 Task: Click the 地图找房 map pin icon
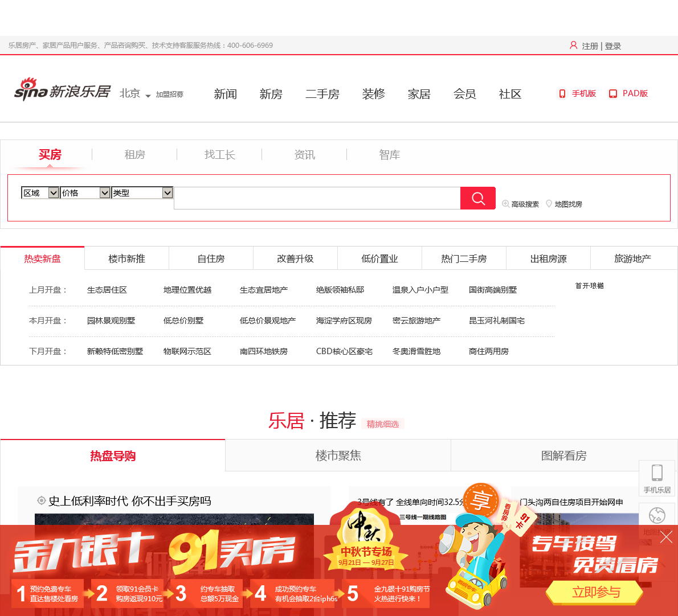[x=549, y=204]
